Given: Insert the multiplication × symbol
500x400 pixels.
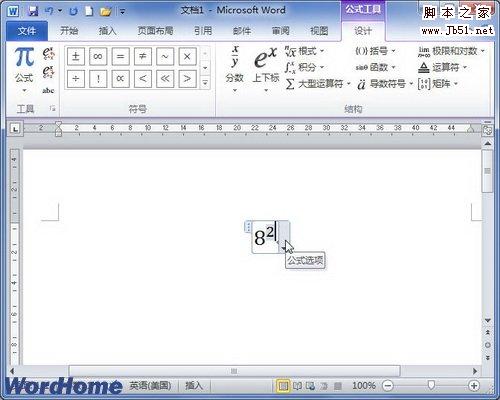Looking at the screenshot, I should click(x=187, y=56).
